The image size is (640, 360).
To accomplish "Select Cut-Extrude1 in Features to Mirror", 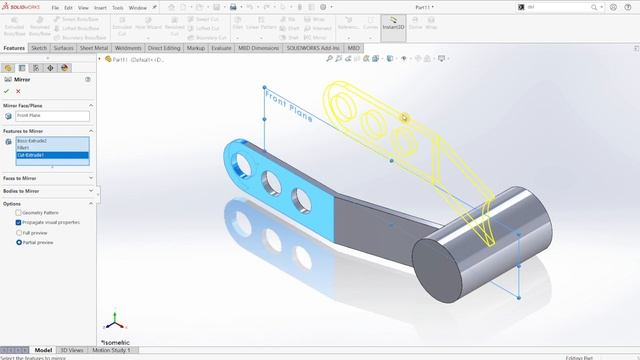I will tap(52, 155).
